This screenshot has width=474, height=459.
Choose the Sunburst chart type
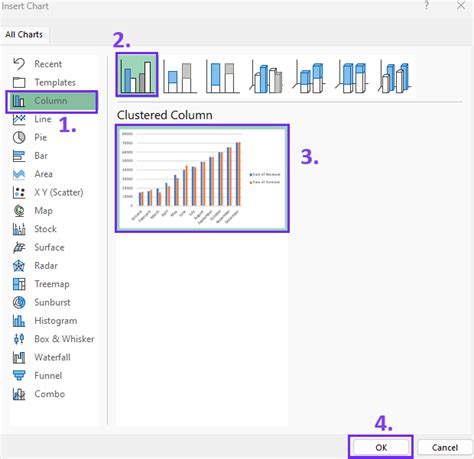pos(52,302)
